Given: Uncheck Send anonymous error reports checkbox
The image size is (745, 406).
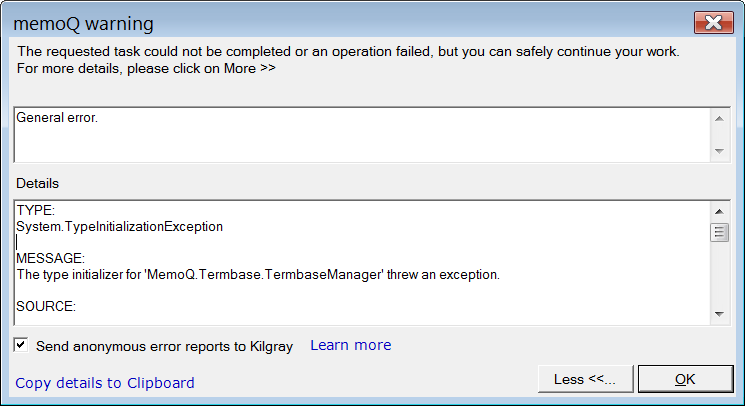Looking at the screenshot, I should click(21, 345).
